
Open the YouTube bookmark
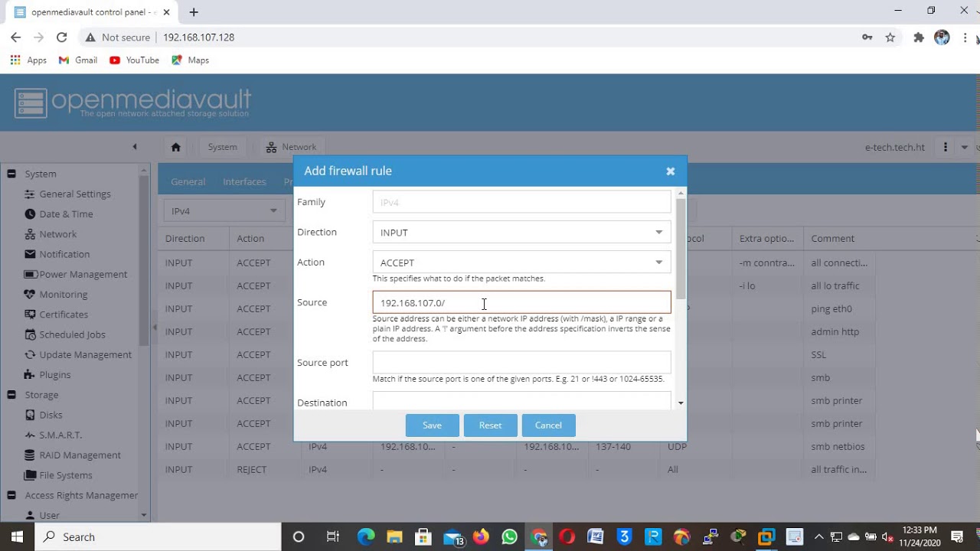[x=135, y=60]
